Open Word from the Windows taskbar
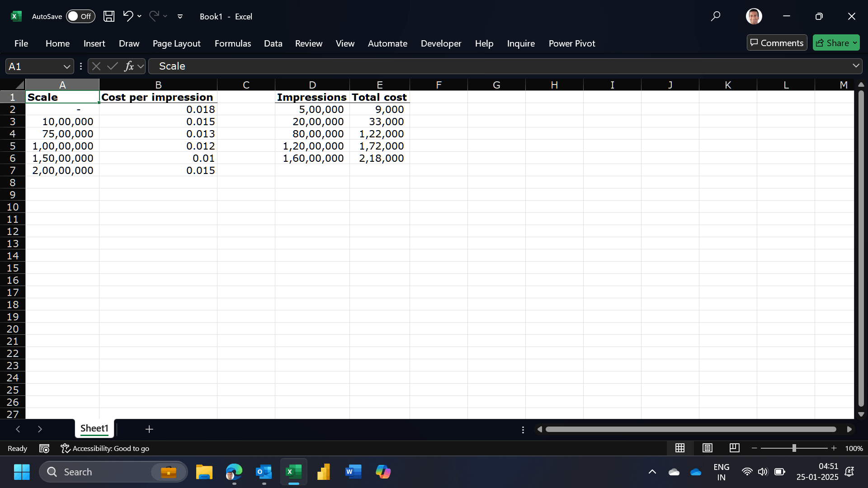 pos(353,472)
